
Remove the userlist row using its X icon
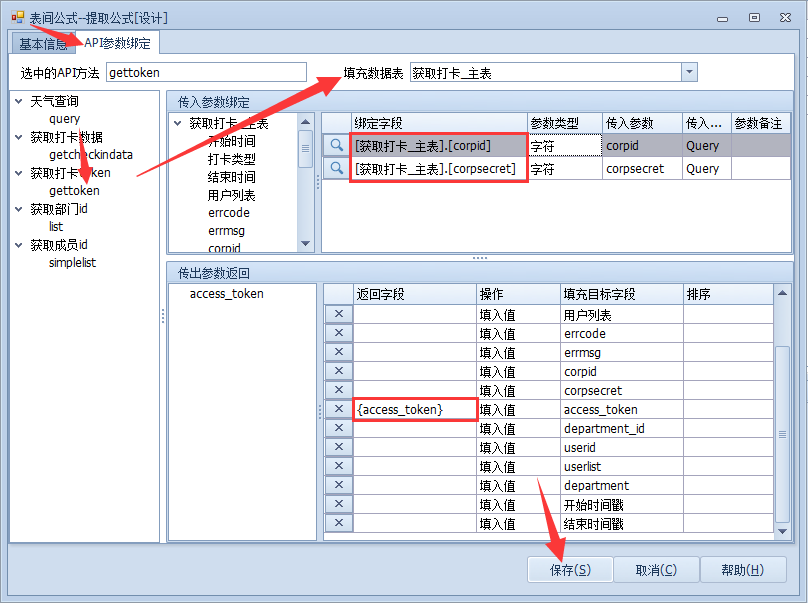click(x=338, y=466)
